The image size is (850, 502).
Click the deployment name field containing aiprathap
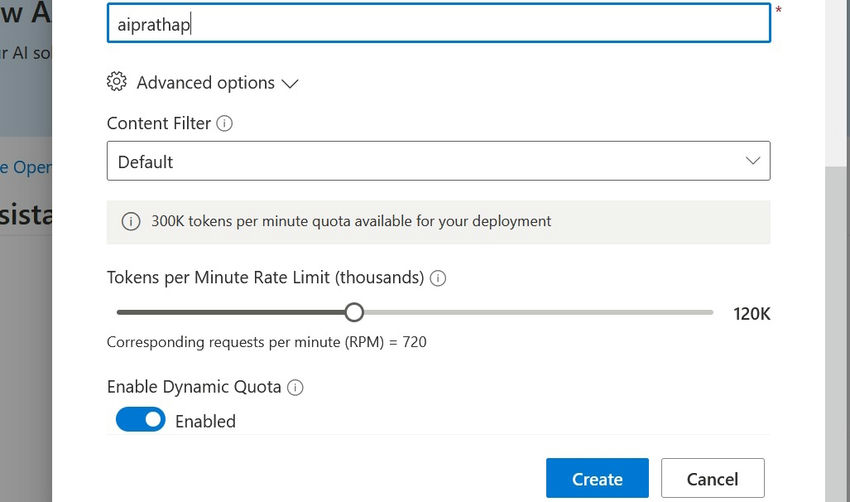(x=439, y=23)
